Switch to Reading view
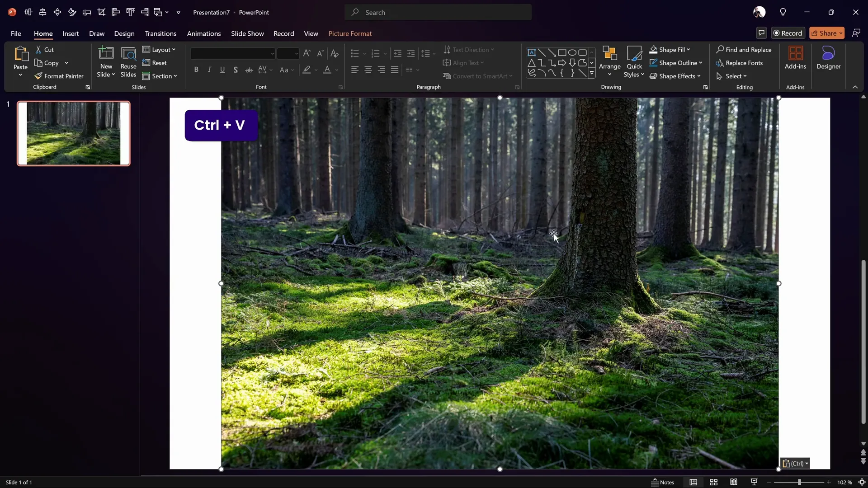This screenshot has width=868, height=488. click(734, 482)
